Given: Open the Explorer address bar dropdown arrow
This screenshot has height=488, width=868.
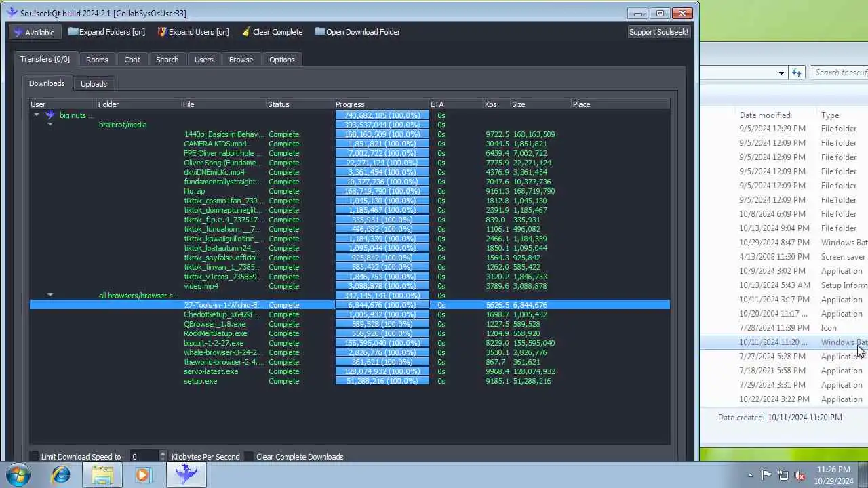Looking at the screenshot, I should coord(781,73).
